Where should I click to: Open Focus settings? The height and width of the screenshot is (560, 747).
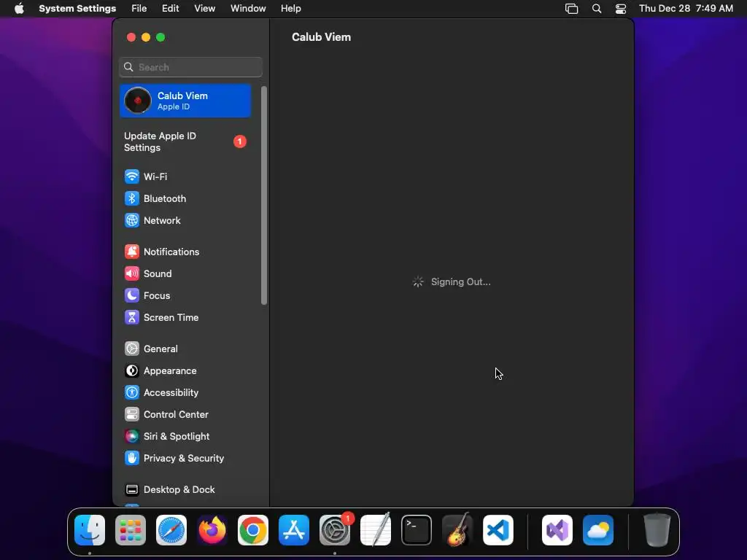coord(186,296)
